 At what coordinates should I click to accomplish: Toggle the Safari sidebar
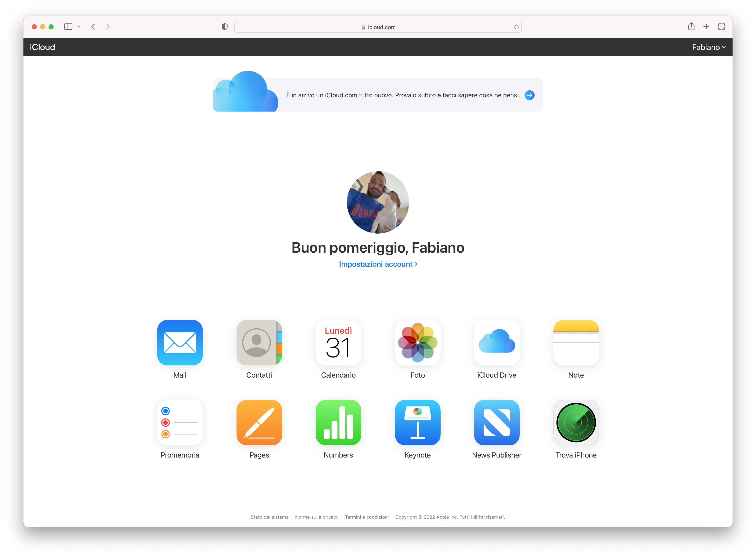click(x=68, y=27)
